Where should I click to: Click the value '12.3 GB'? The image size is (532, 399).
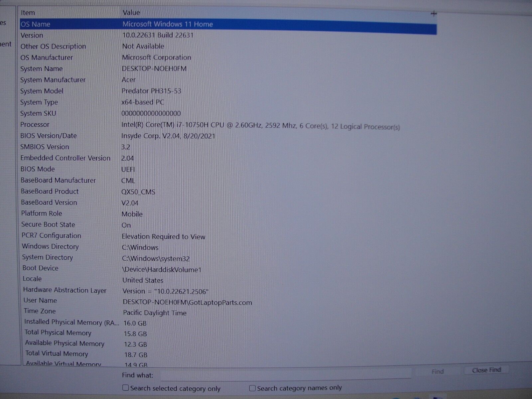click(136, 344)
